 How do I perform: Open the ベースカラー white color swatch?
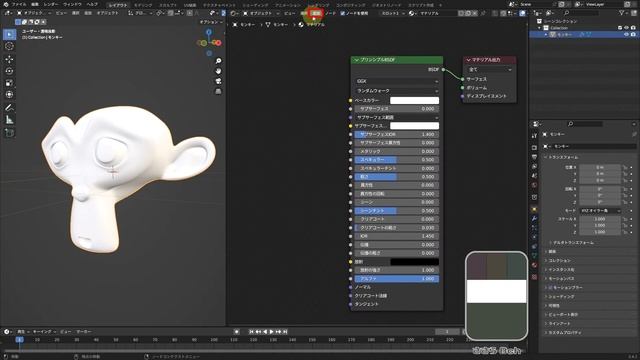[414, 100]
